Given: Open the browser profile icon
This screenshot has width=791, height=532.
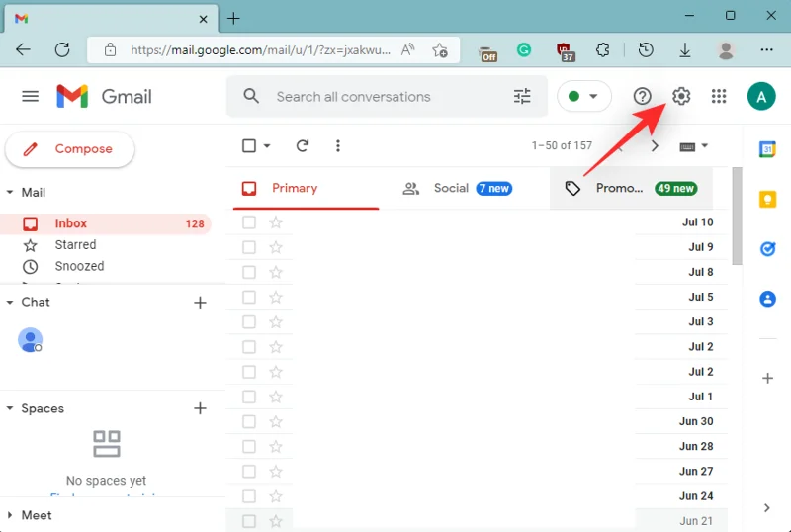Looking at the screenshot, I should click(726, 50).
